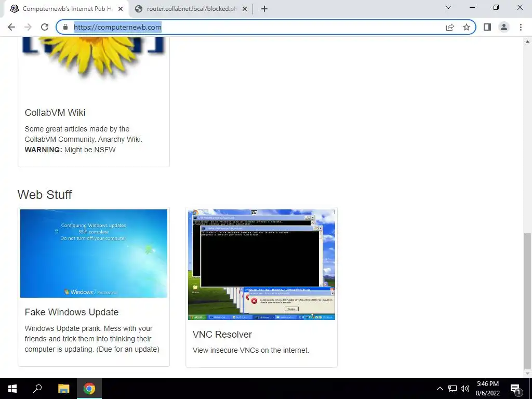Close the Chrome window

(x=520, y=7)
